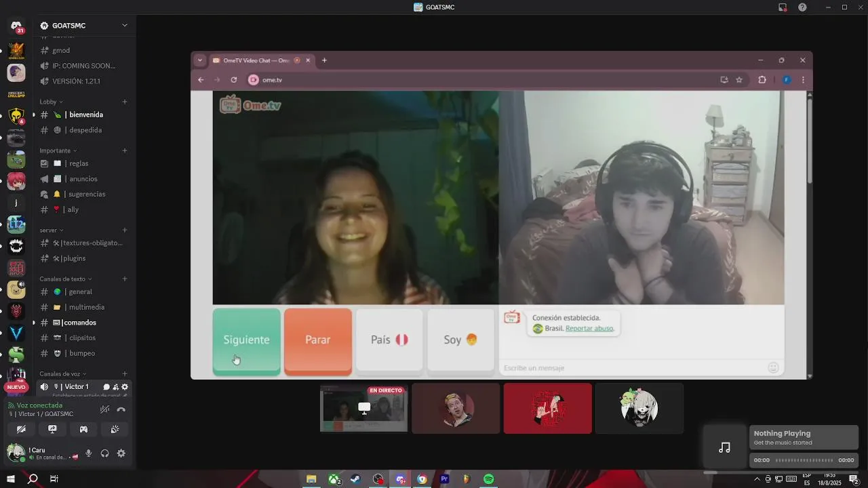Open the País country selector
Image resolution: width=868 pixels, height=488 pixels.
(389, 340)
